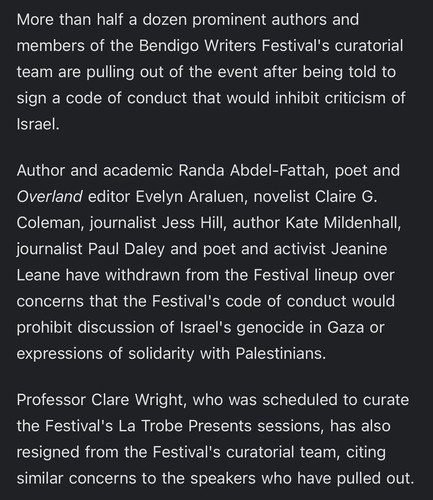Click the surname Coleman
The height and width of the screenshot is (500, 433).
click(x=49, y=223)
